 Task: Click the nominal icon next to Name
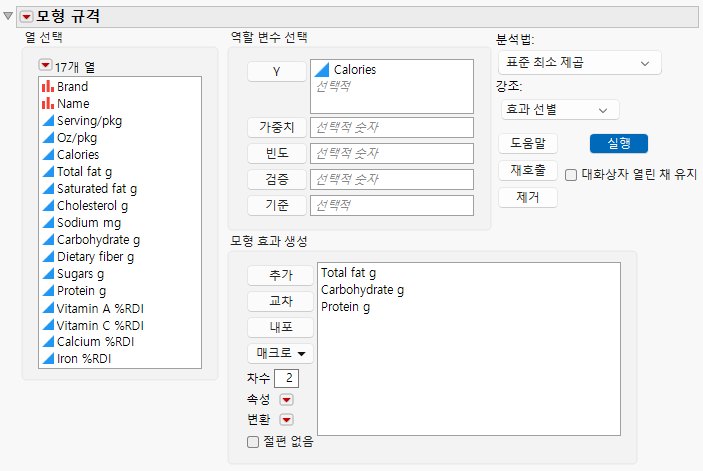tap(48, 104)
